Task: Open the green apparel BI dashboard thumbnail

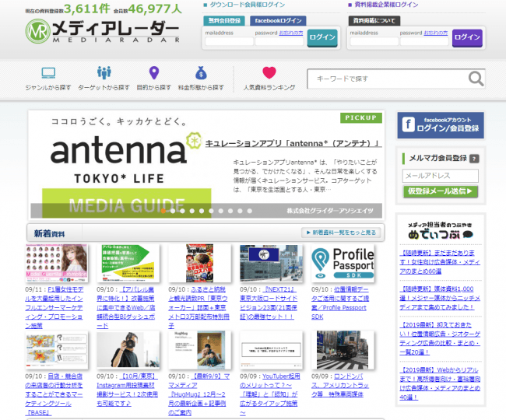Action: tap(128, 263)
